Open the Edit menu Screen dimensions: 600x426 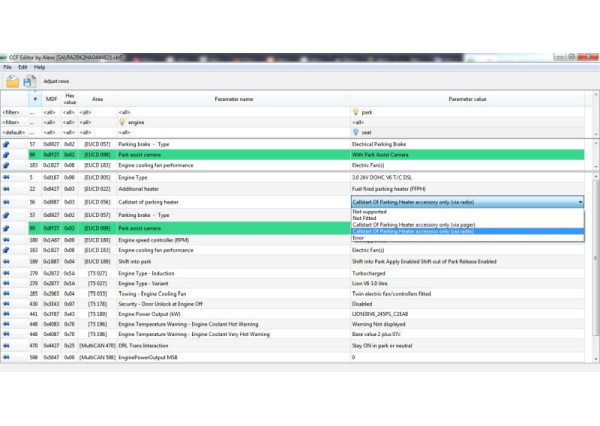(21, 67)
